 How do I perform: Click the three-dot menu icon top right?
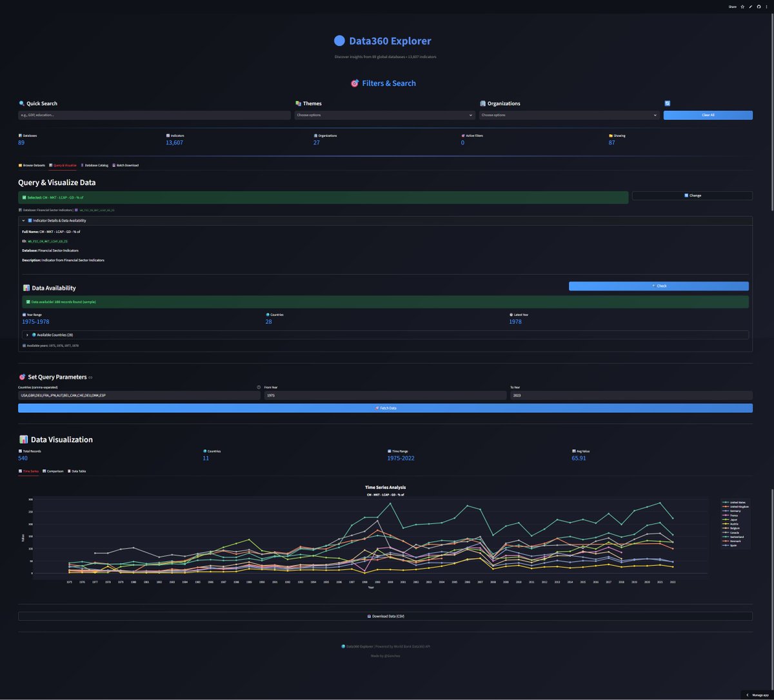pos(768,6)
